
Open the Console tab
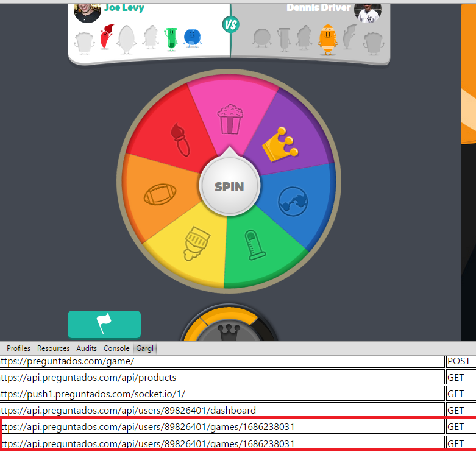coord(116,348)
